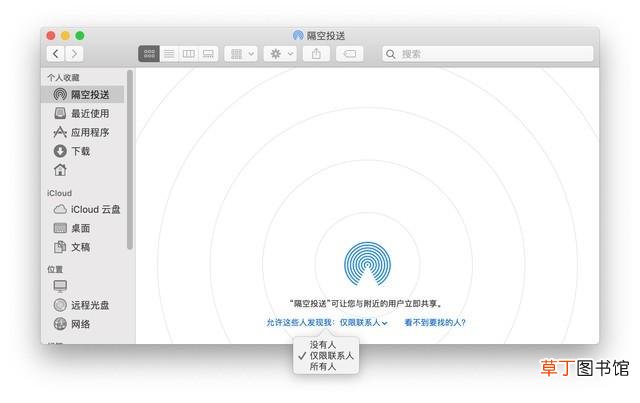Switch to icon view in toolbar
640x403 pixels.
point(149,54)
